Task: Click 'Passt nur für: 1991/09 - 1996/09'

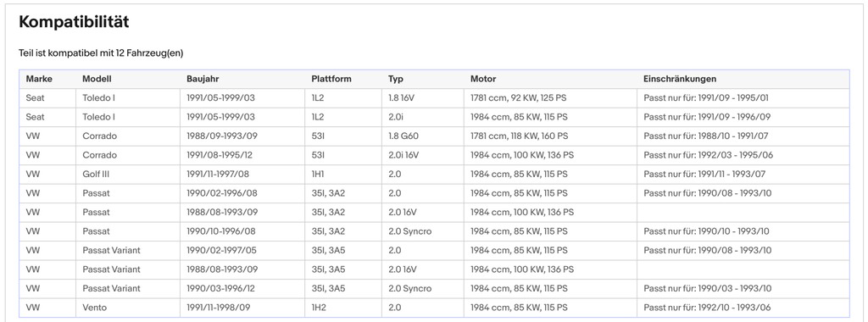Action: click(x=707, y=117)
